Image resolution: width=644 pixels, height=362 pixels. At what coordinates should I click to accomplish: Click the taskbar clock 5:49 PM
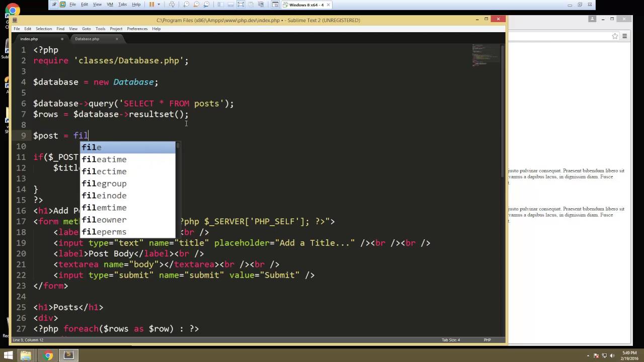point(629,353)
